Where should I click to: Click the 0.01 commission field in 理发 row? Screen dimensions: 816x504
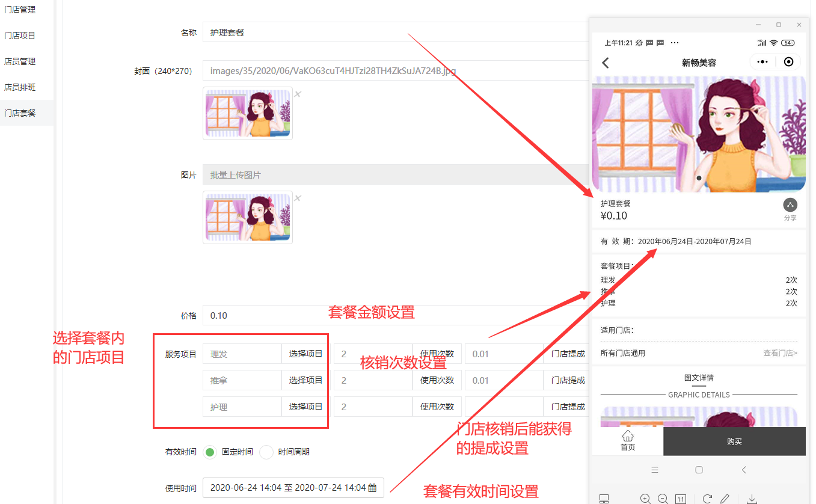click(x=505, y=354)
